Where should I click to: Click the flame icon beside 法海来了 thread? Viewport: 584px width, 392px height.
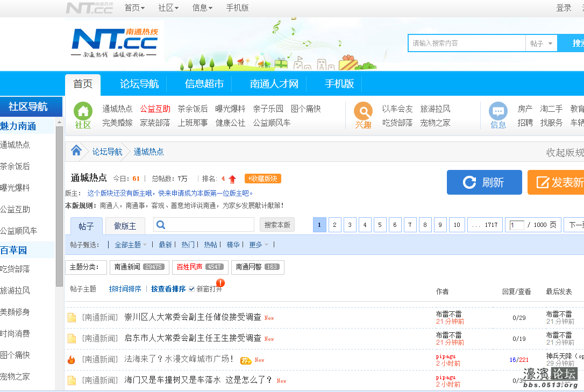[x=72, y=360]
